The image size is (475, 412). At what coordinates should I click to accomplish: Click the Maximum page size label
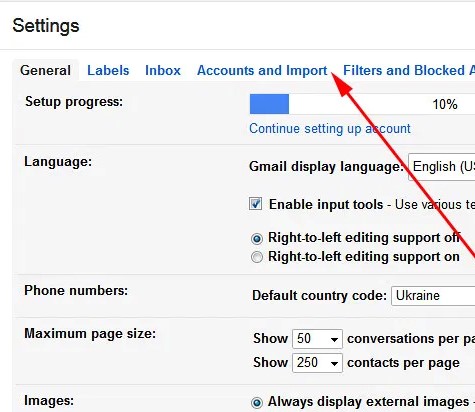tap(90, 334)
